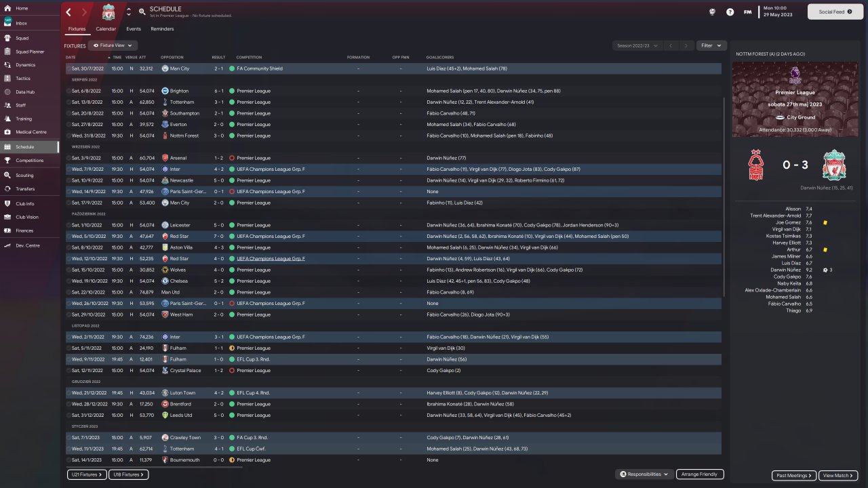This screenshot has height=488, width=868.
Task: Click the help question mark icon
Action: [x=730, y=12]
